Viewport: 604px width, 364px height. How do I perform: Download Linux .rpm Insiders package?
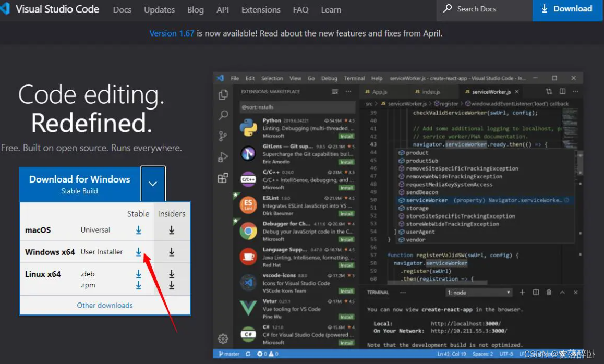(x=172, y=285)
